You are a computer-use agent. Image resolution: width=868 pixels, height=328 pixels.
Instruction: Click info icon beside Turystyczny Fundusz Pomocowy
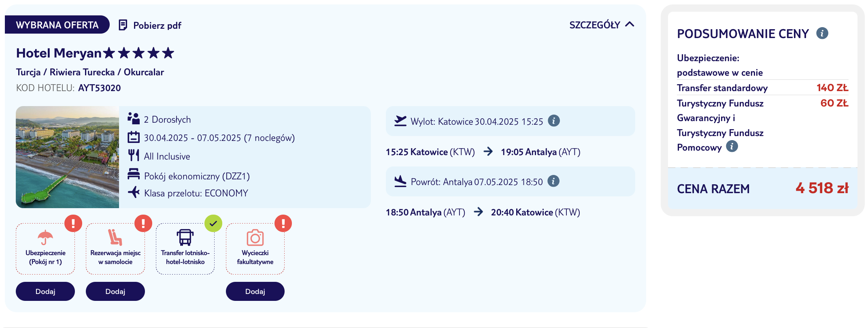[x=732, y=146]
